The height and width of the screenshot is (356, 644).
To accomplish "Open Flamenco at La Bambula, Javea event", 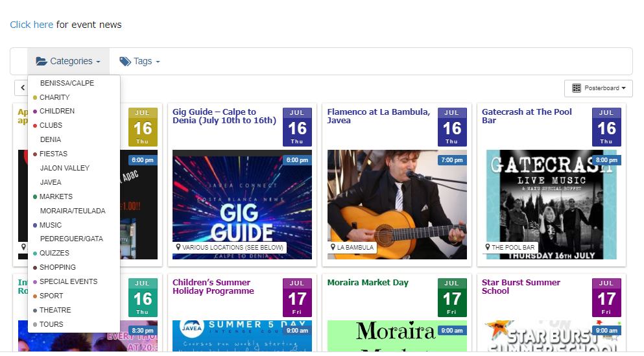I will click(379, 116).
